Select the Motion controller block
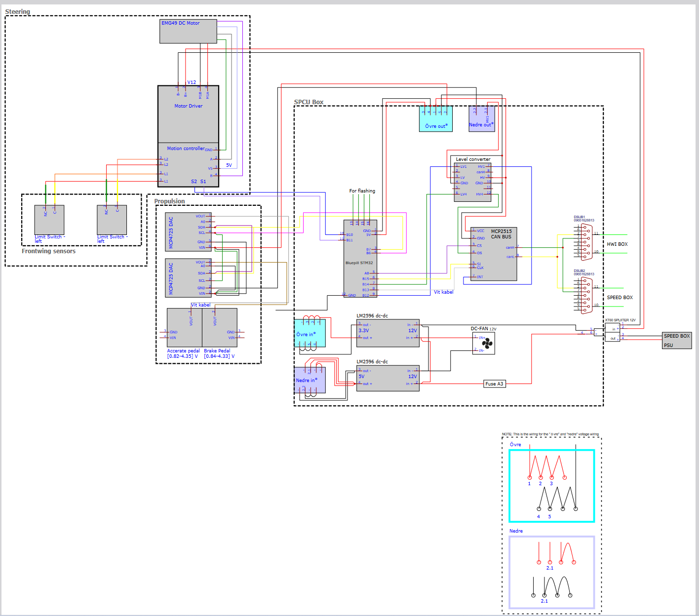This screenshot has height=616, width=699. pos(188,165)
